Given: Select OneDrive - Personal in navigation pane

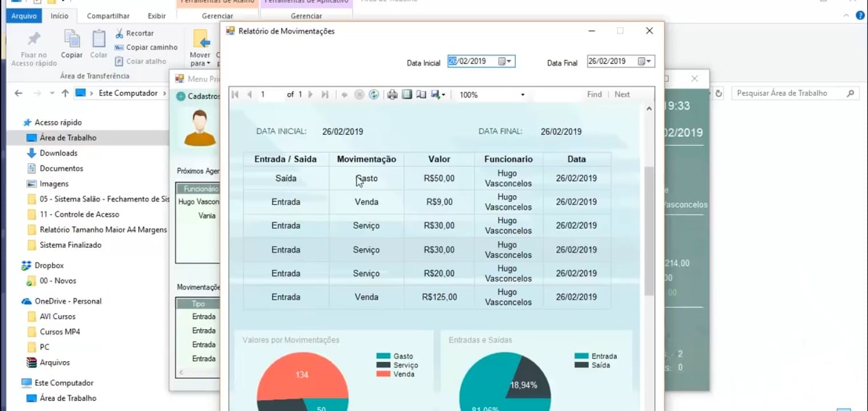Looking at the screenshot, I should pos(68,301).
